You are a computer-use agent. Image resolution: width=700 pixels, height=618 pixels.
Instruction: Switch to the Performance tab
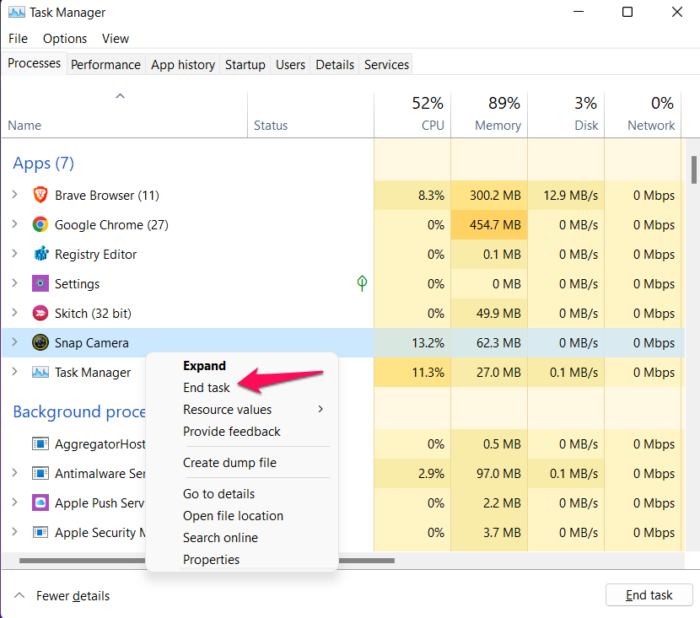tap(105, 65)
